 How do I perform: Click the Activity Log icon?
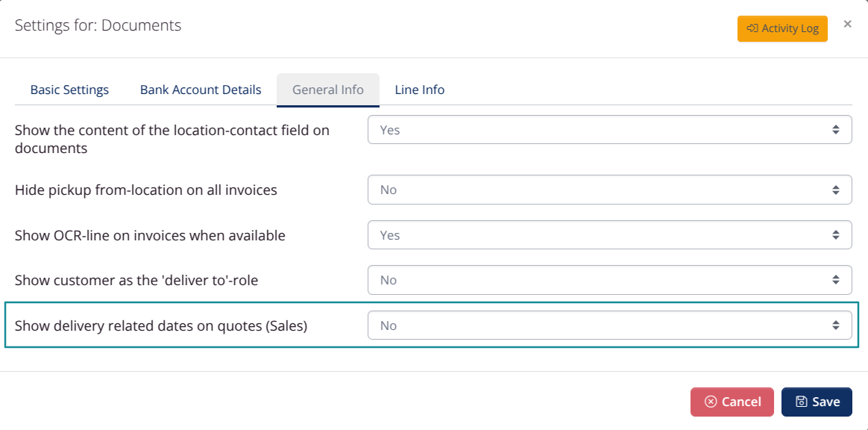753,28
